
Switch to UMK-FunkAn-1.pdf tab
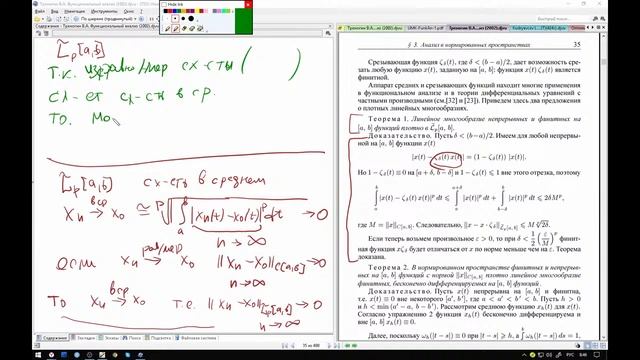(x=425, y=28)
